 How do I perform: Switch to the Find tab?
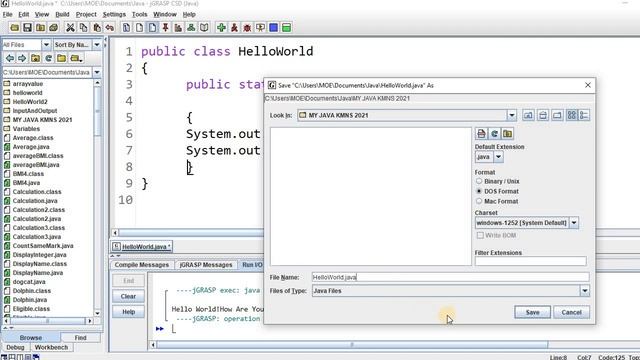[80, 338]
